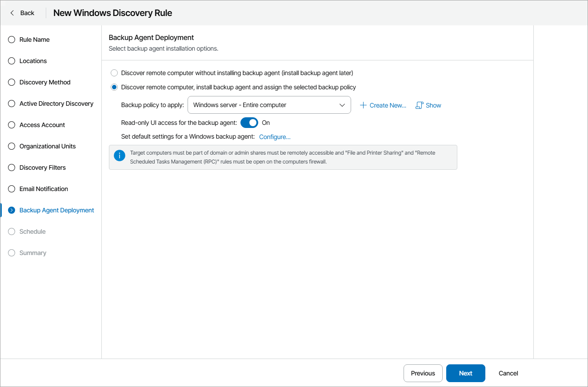This screenshot has width=588, height=387.
Task: Click the Schedule step circle icon
Action: point(11,231)
